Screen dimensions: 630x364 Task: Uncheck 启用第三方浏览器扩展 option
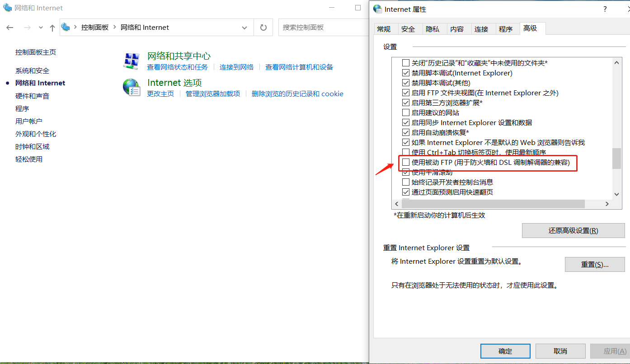click(406, 103)
